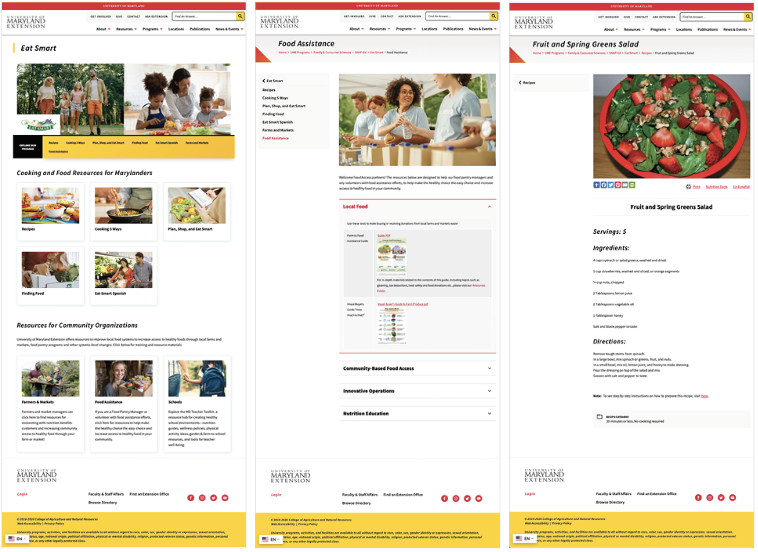Select Farms and Markets in the Food Assistance sidebar

pyautogui.click(x=278, y=131)
